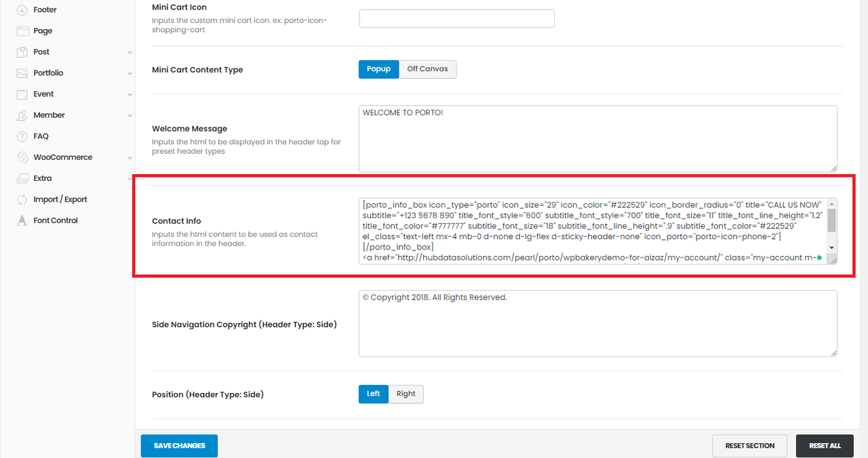This screenshot has width=868, height=458.
Task: Expand the Post submenu chevron
Action: pos(130,52)
